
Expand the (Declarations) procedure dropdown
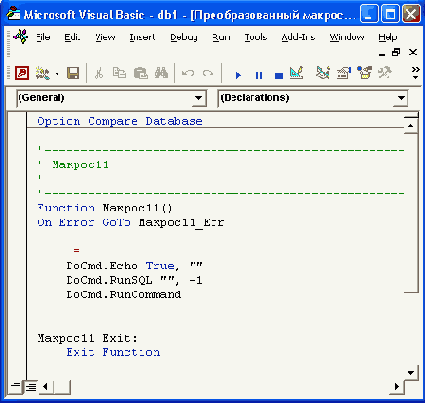tap(401, 98)
